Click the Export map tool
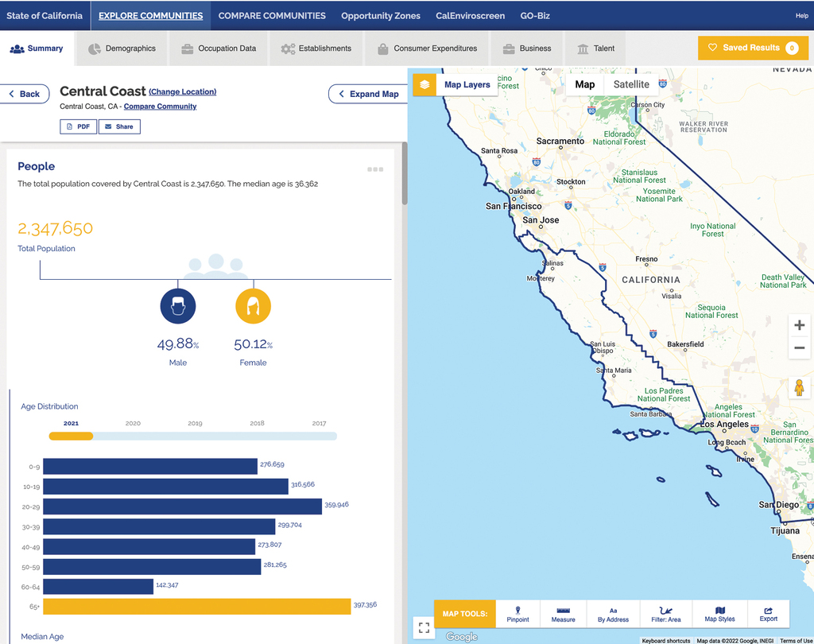The width and height of the screenshot is (814, 644). coord(769,615)
